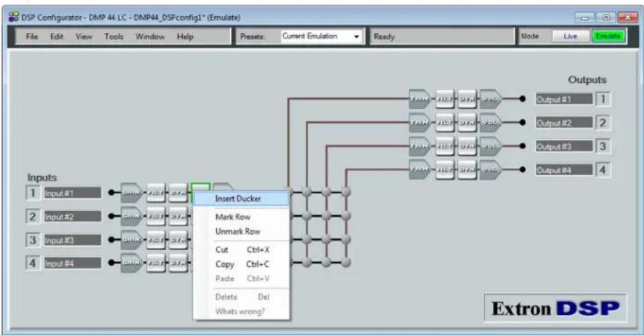Open the Input #2 GAIN block
This screenshot has width=644, height=335.
pos(131,216)
